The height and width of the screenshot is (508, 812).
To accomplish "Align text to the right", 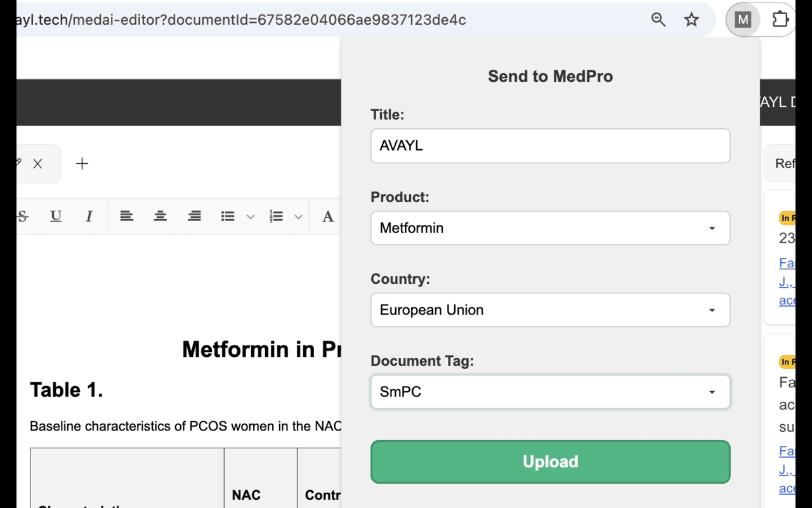I will [x=194, y=217].
